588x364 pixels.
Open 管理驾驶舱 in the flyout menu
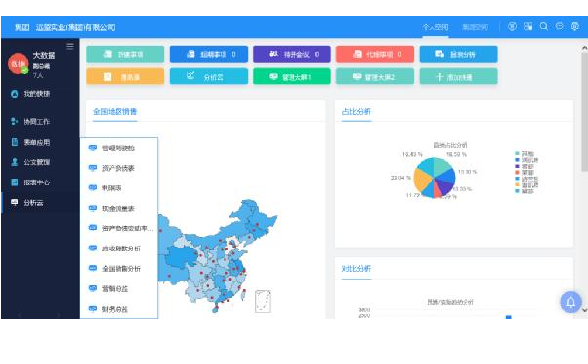119,148
